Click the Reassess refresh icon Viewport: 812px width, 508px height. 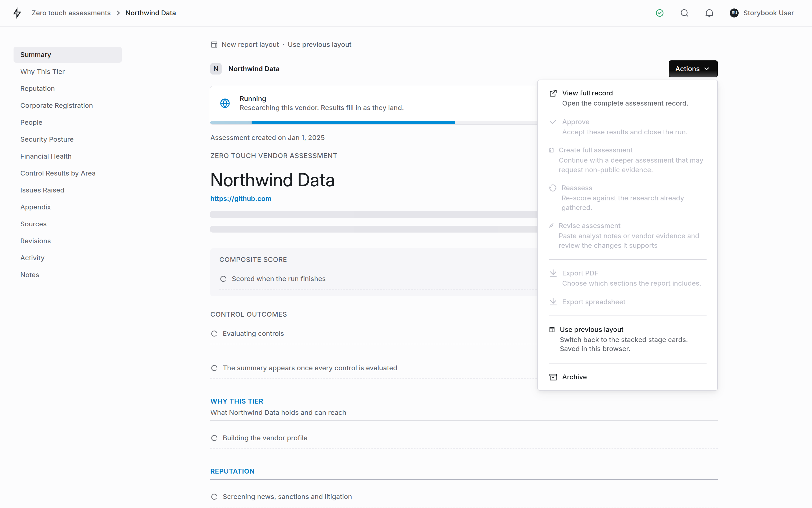[553, 188]
